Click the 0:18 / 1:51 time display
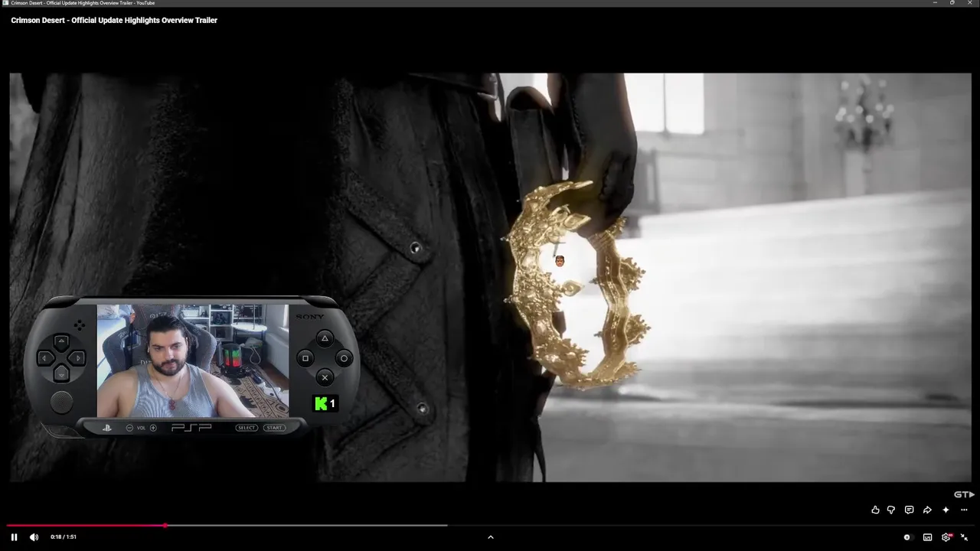 [64, 537]
